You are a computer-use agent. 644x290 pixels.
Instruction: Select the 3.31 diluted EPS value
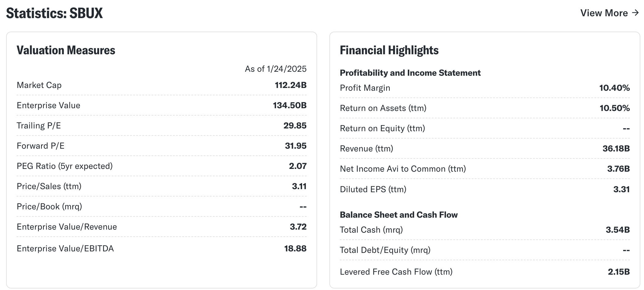tap(622, 189)
